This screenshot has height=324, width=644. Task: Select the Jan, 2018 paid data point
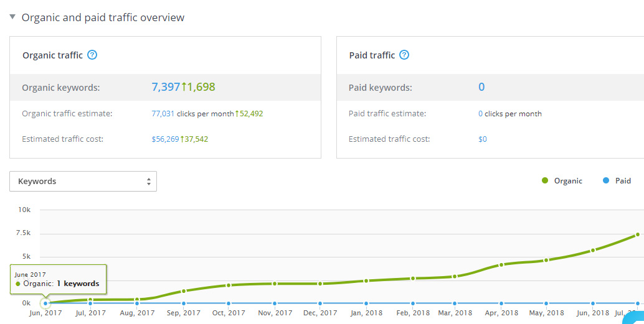[x=366, y=303]
